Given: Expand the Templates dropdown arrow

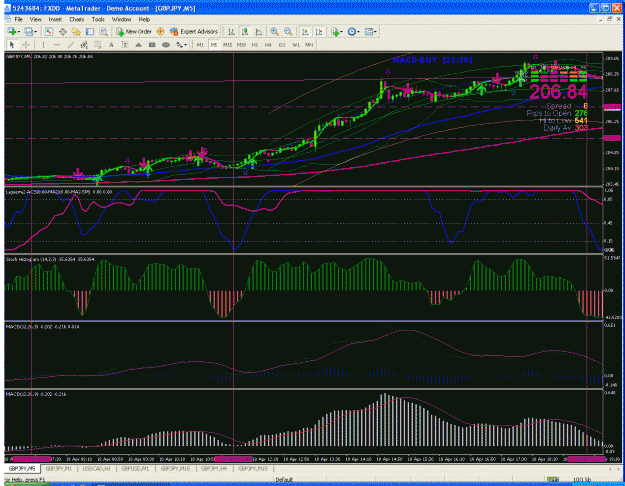Looking at the screenshot, I should tap(375, 32).
